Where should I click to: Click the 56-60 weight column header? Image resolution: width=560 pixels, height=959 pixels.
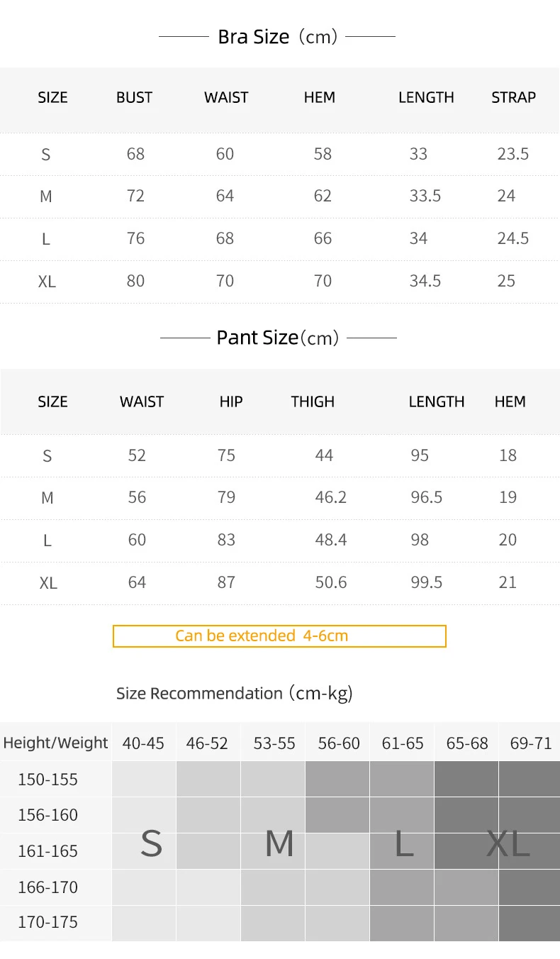(339, 743)
